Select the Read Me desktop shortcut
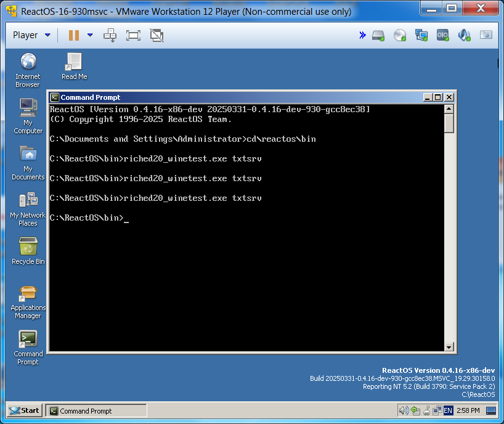 pos(75,66)
